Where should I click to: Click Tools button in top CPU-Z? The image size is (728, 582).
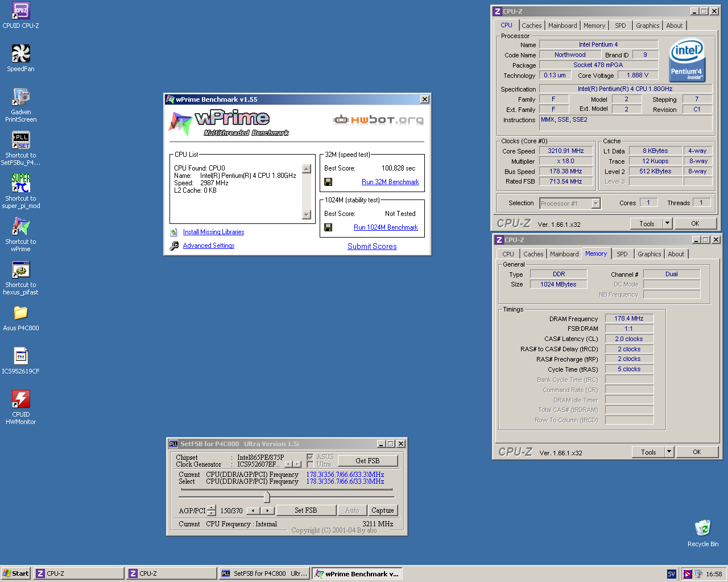point(647,223)
